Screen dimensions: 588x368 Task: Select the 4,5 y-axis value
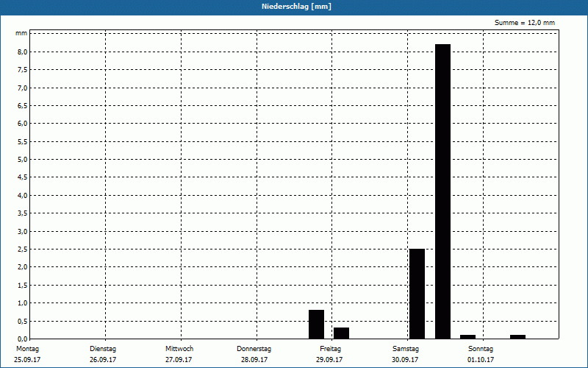point(23,177)
